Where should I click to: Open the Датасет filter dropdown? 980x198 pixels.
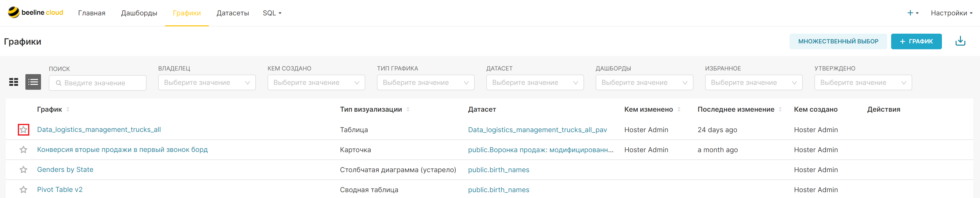click(535, 82)
